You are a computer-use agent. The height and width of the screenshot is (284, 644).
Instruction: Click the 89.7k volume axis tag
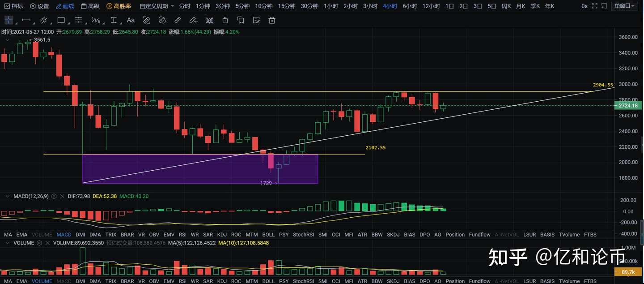coord(628,272)
